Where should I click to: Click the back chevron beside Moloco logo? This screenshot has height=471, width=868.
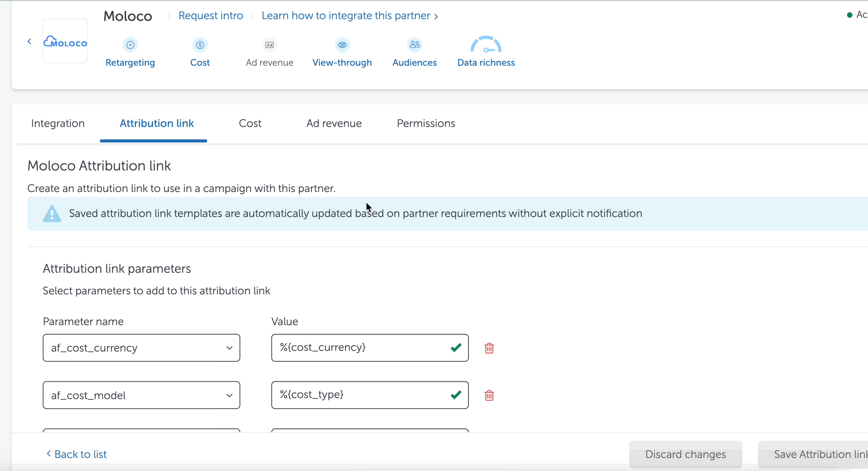click(29, 41)
